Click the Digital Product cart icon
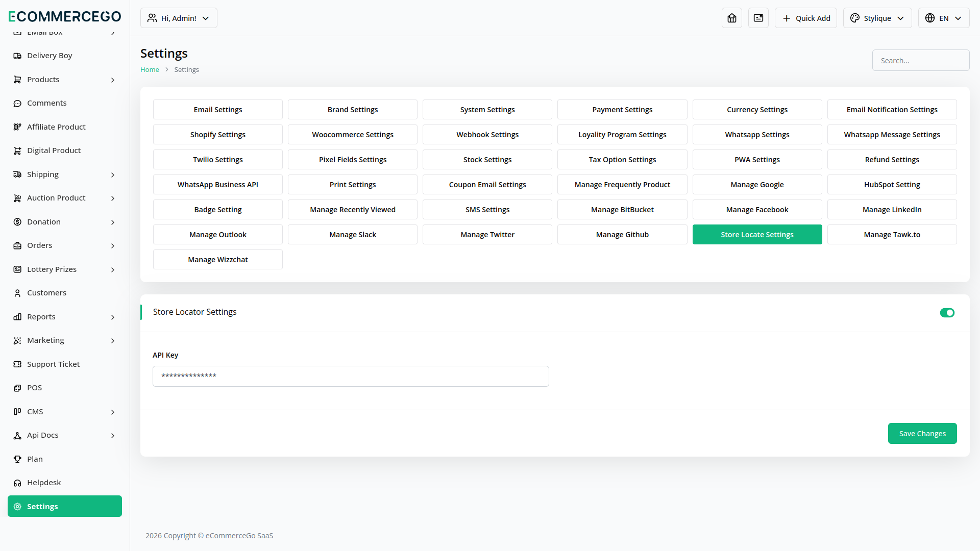This screenshot has width=980, height=551. [x=17, y=151]
